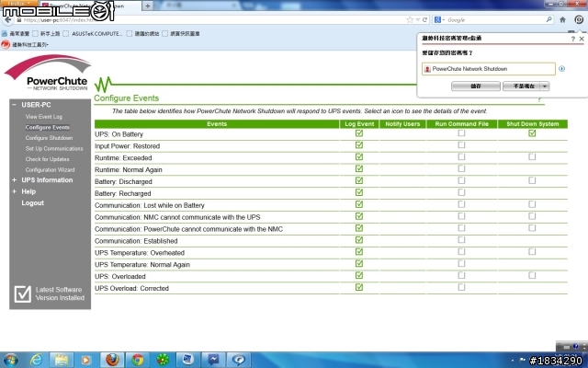Uncheck Shut Down System for UPS: On Battery
This screenshot has width=588, height=368.
(532, 133)
